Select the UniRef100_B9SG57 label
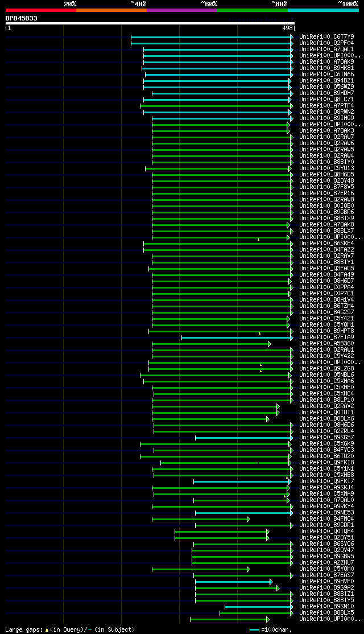The image size is (364, 634). (x=327, y=438)
